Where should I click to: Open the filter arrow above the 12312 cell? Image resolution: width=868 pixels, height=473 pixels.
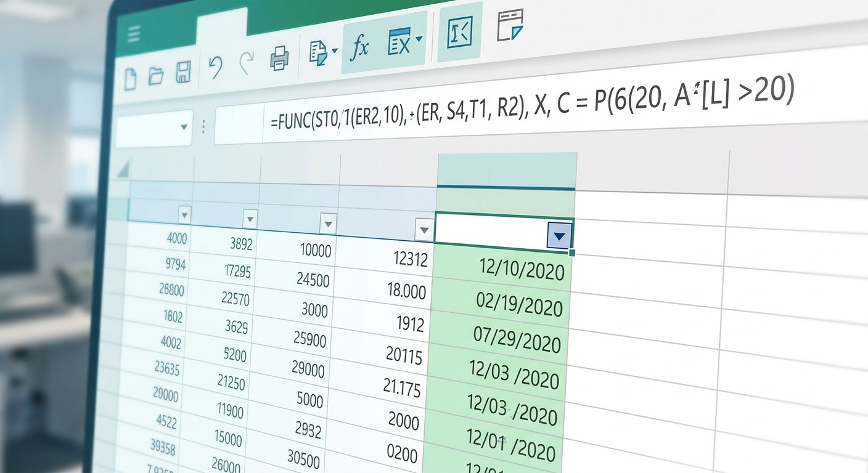pos(424,230)
